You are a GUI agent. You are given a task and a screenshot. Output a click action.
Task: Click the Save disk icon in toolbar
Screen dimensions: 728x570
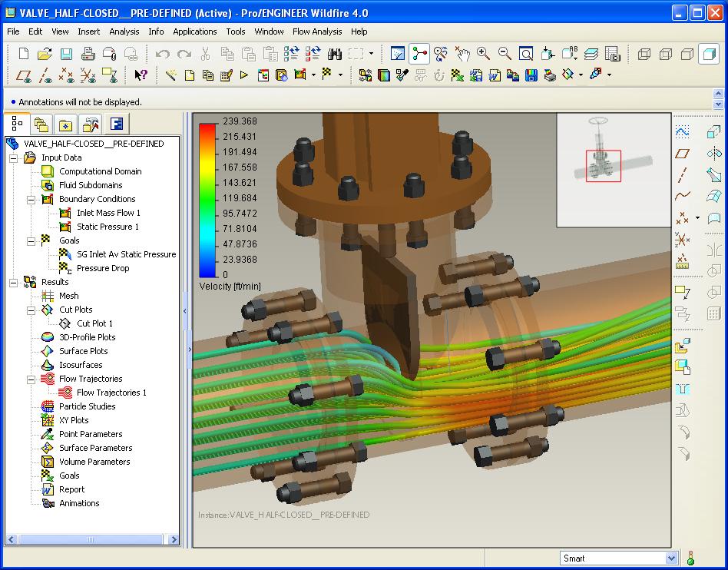[x=66, y=54]
